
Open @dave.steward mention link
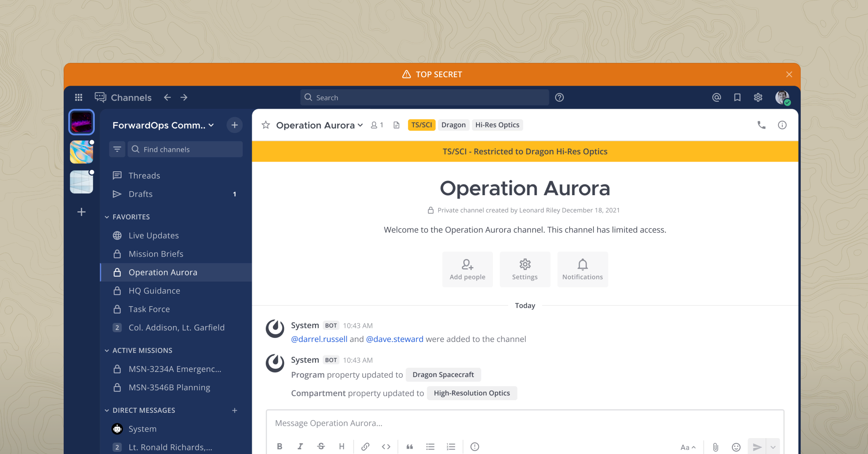(395, 339)
